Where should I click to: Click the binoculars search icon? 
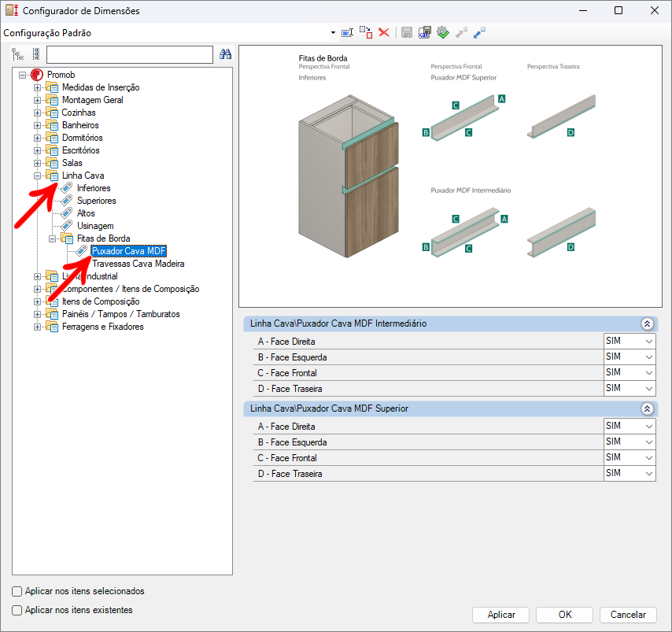click(225, 54)
